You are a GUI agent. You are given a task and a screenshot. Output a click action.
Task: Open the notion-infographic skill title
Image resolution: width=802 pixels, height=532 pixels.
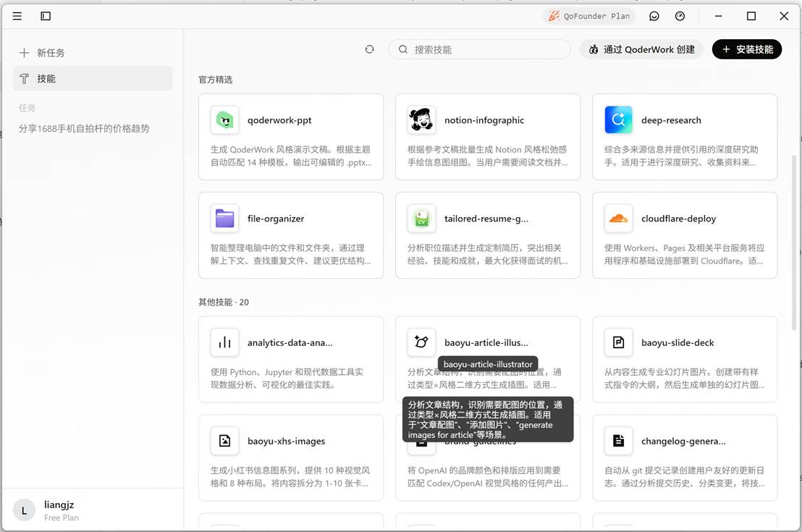(x=484, y=120)
